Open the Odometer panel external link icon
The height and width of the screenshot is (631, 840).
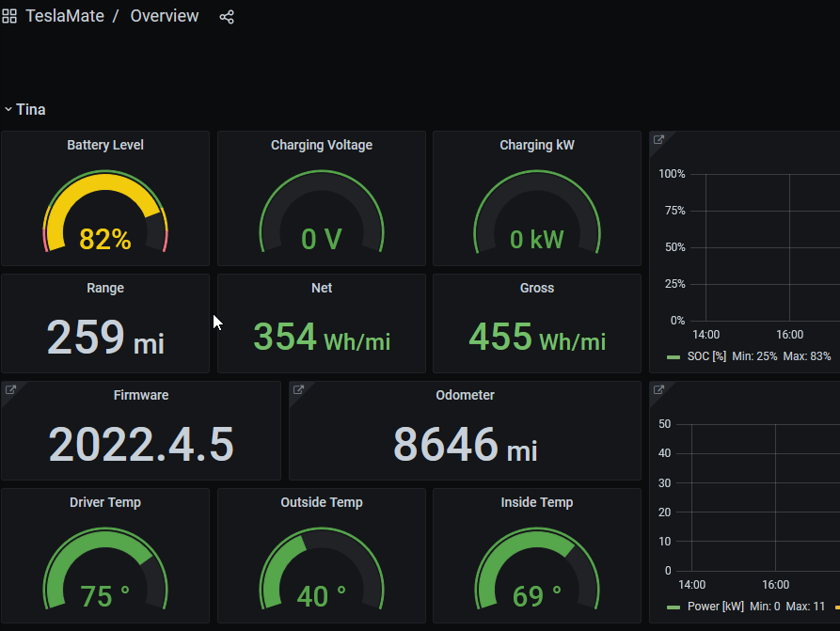298,390
